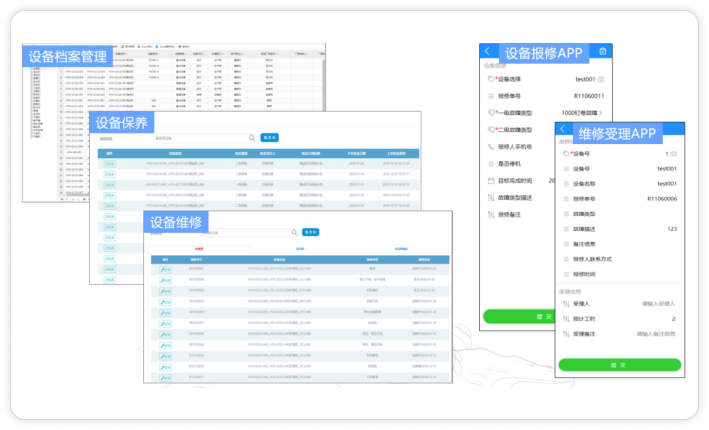Tap the 一级故障类型 tag icon

(x=491, y=113)
